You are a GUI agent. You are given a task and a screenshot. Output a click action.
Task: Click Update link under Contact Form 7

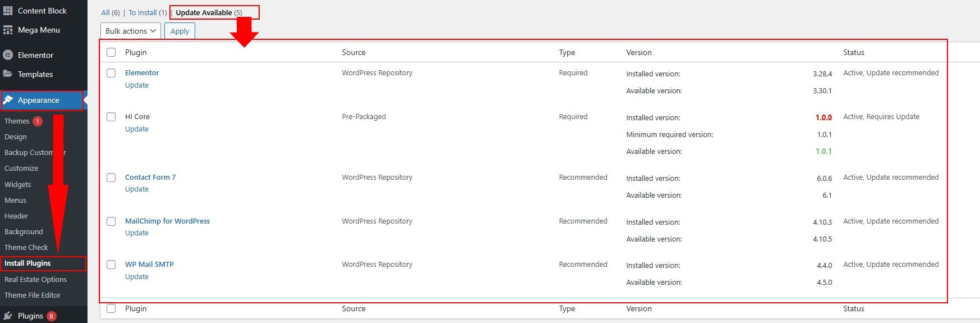137,189
